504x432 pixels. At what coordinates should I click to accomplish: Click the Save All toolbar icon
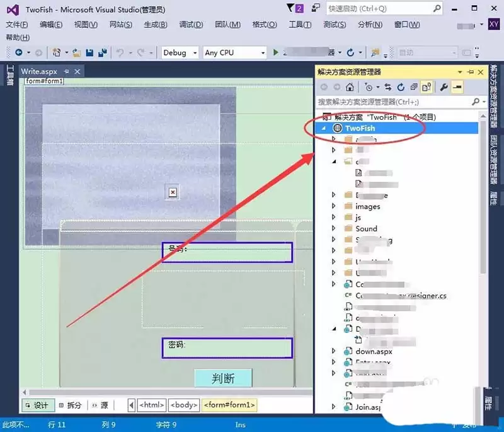point(102,52)
